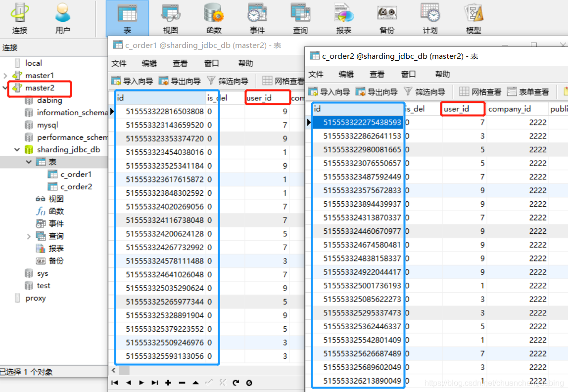Click 网格查看 in c_order2 window
Screen dimensions: 568x392
pos(480,91)
